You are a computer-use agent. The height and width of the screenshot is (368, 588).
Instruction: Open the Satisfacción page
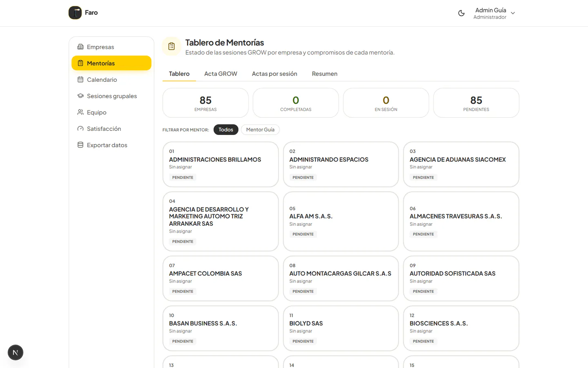[x=111, y=128]
